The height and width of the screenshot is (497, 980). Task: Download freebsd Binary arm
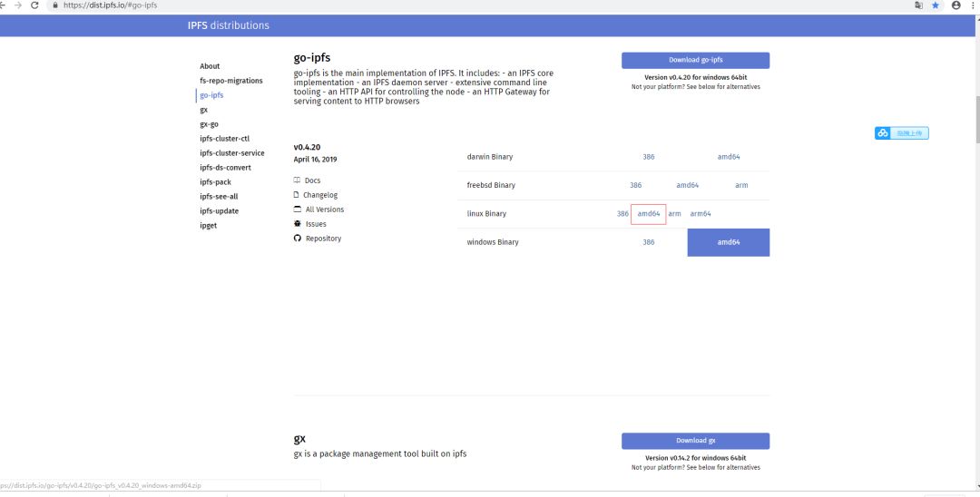click(x=741, y=185)
